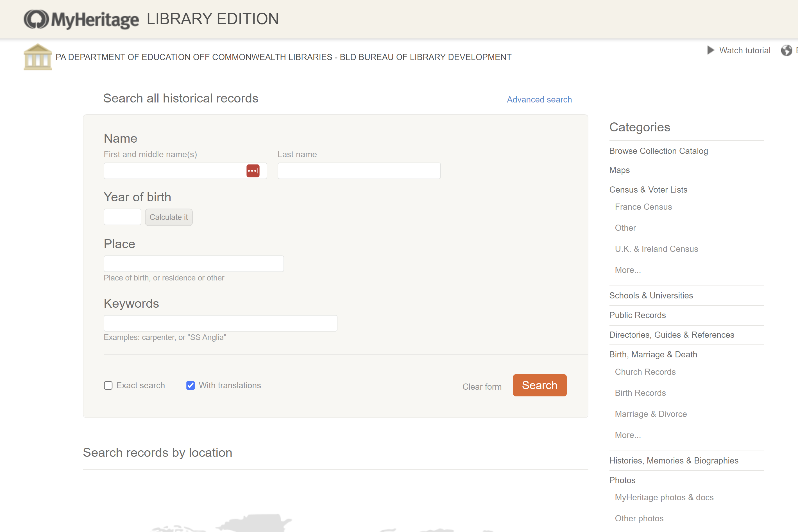Image resolution: width=798 pixels, height=532 pixels.
Task: Click the red password manager icon in name field
Action: coord(253,171)
